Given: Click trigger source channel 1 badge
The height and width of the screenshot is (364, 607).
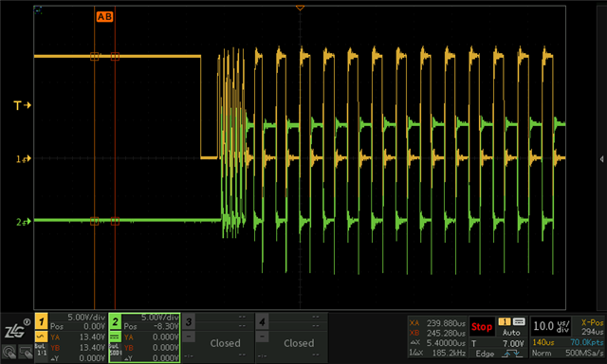Looking at the screenshot, I should coord(505,322).
